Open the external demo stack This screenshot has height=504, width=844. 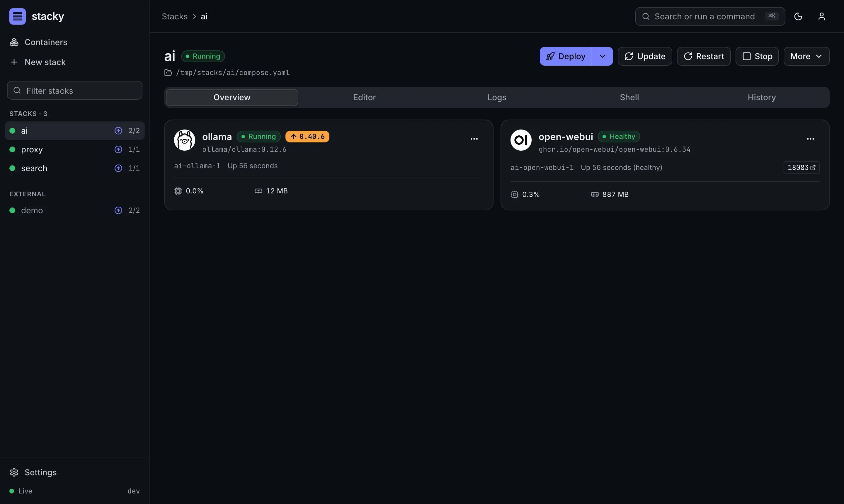coord(75,211)
